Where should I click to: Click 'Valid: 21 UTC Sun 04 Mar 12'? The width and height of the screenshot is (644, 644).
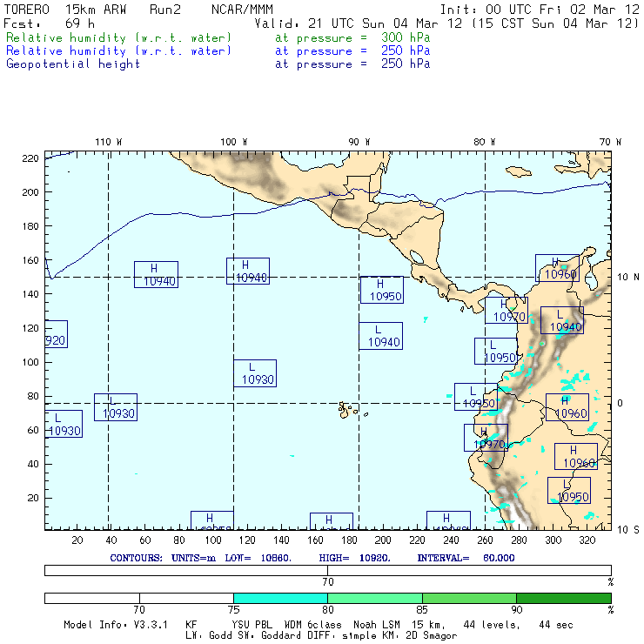coord(359,23)
